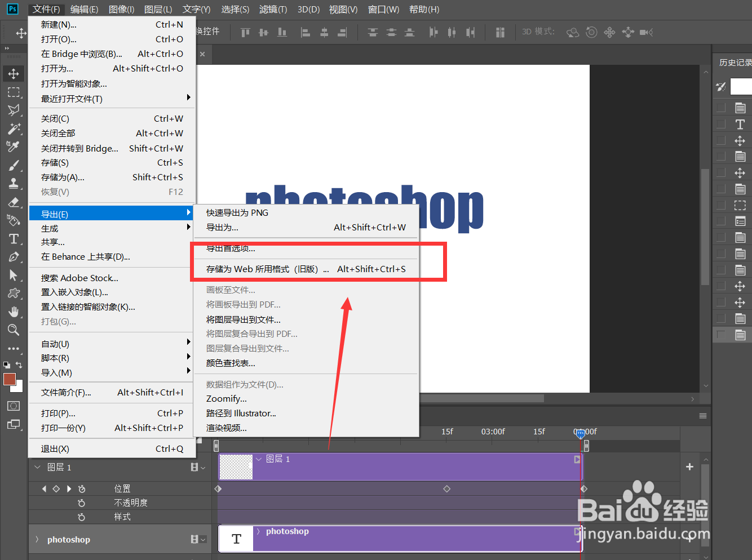The height and width of the screenshot is (560, 752).
Task: Select the Brush tool
Action: pyautogui.click(x=14, y=166)
